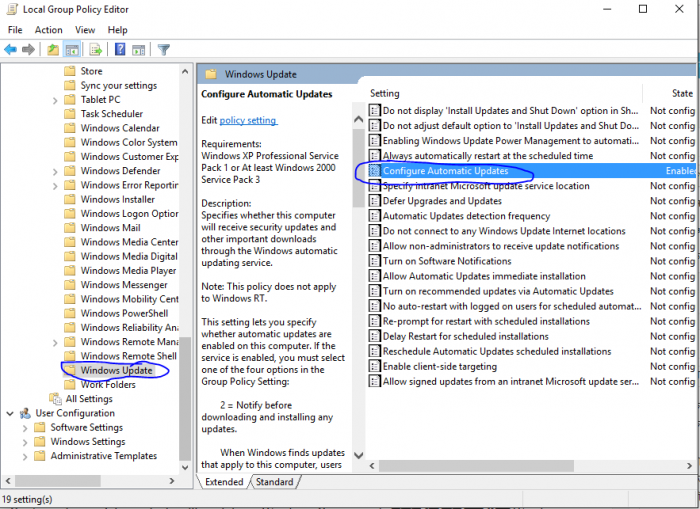Image resolution: width=700 pixels, height=509 pixels.
Task: Click the Work Folders folder icon
Action: pyautogui.click(x=70, y=384)
